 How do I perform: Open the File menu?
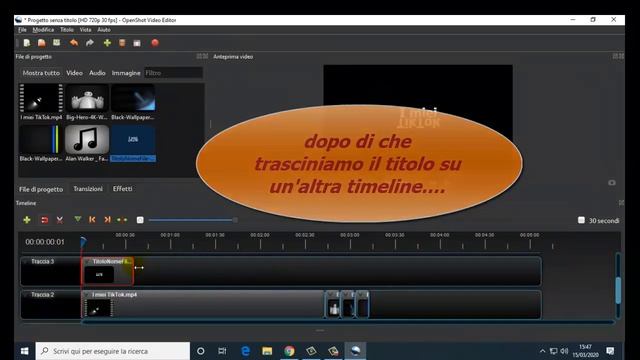(x=22, y=30)
